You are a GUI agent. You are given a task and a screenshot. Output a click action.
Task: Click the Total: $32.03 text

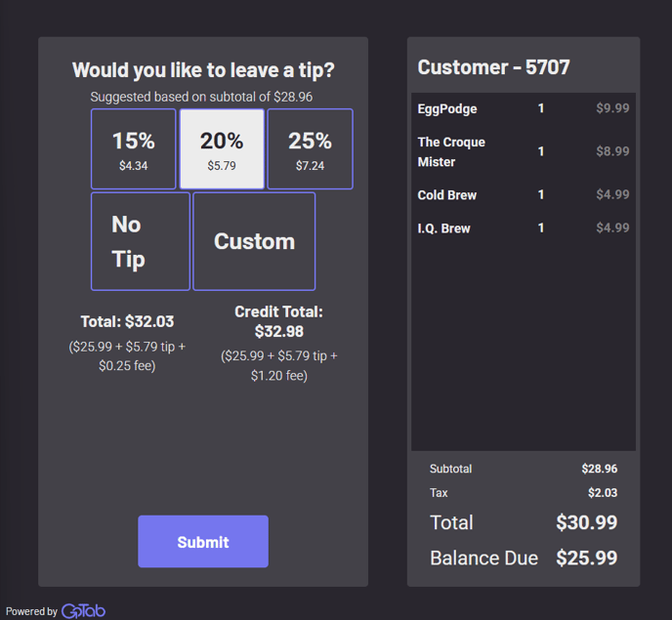127,321
